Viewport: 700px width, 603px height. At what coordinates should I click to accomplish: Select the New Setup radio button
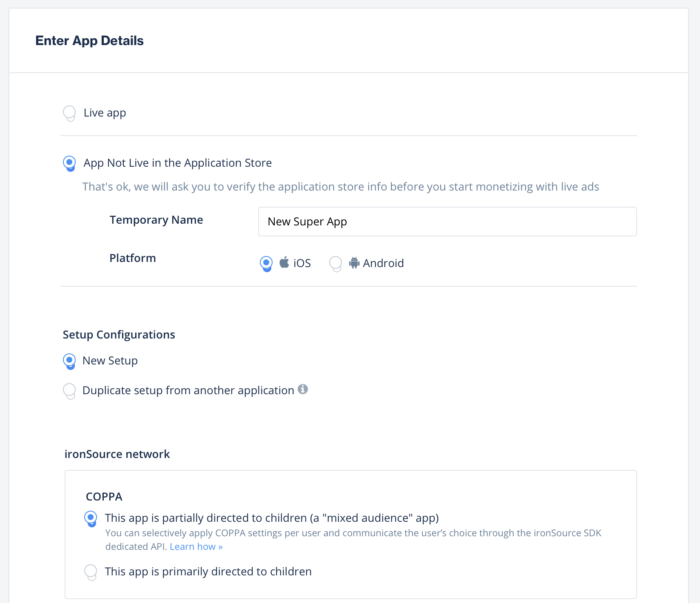pos(69,360)
